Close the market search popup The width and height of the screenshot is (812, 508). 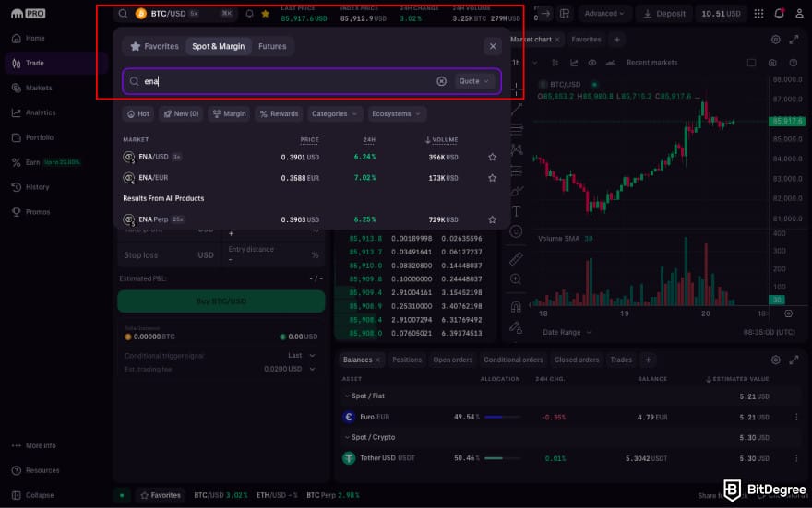(493, 46)
